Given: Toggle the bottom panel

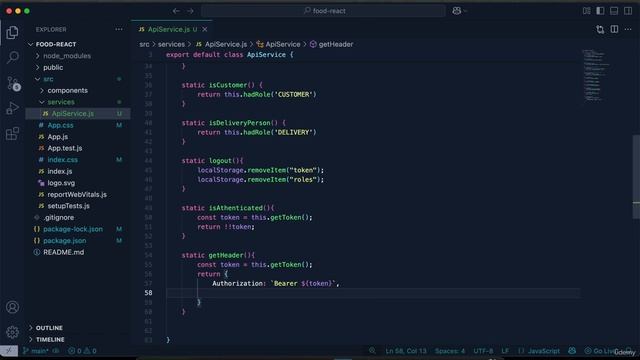Looking at the screenshot, I should click(x=614, y=11).
